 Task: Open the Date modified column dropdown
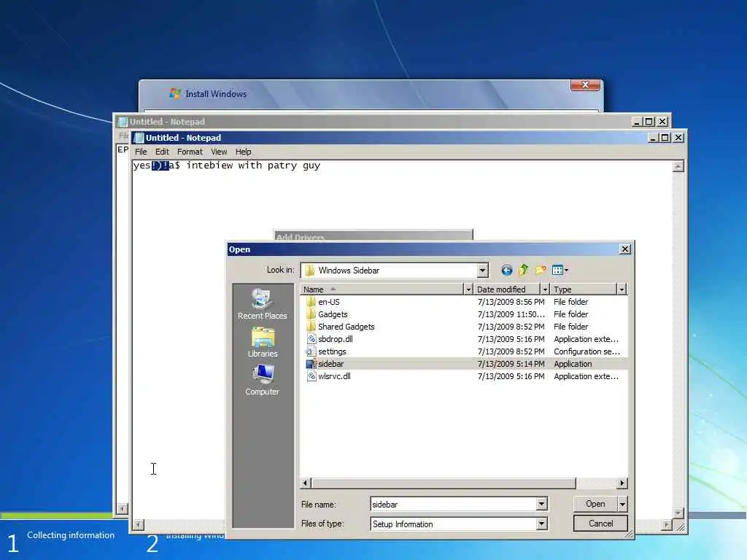click(x=545, y=289)
